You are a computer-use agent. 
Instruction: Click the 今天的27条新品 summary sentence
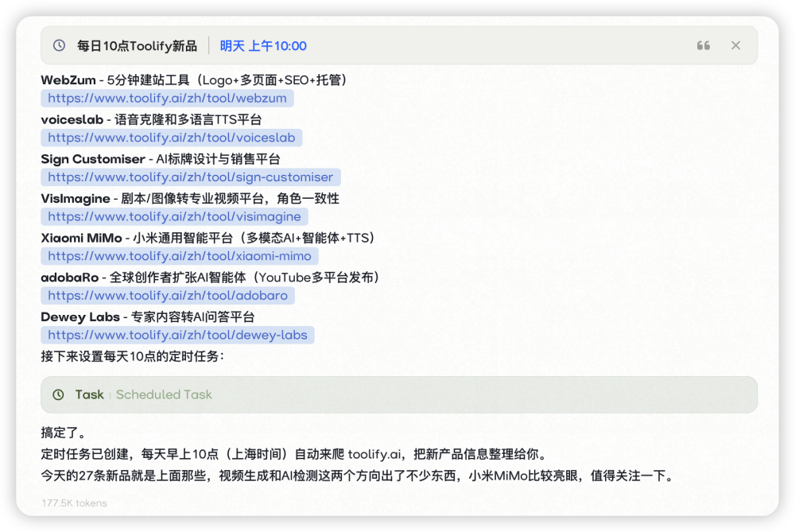click(x=359, y=476)
